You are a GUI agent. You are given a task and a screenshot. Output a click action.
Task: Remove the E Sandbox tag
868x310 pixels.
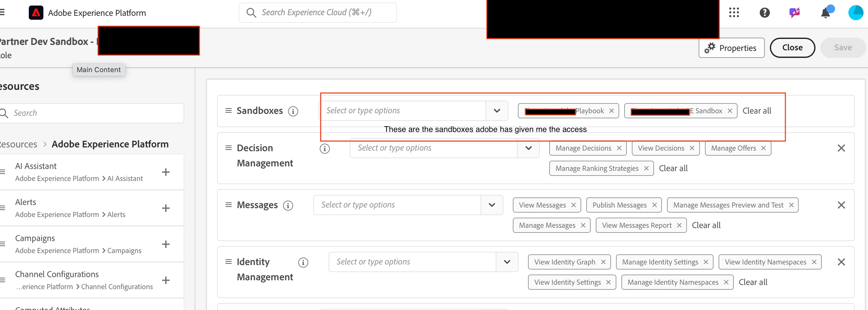[x=730, y=111]
